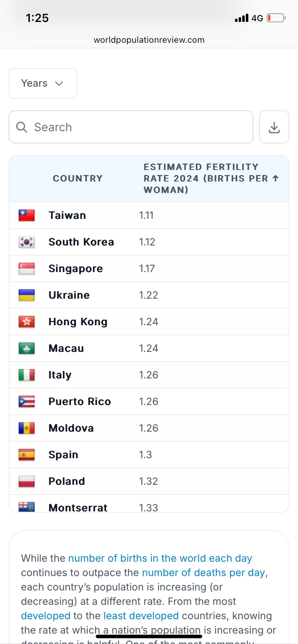The height and width of the screenshot is (644, 298).
Task: Open the Years dropdown
Action: pyautogui.click(x=43, y=83)
